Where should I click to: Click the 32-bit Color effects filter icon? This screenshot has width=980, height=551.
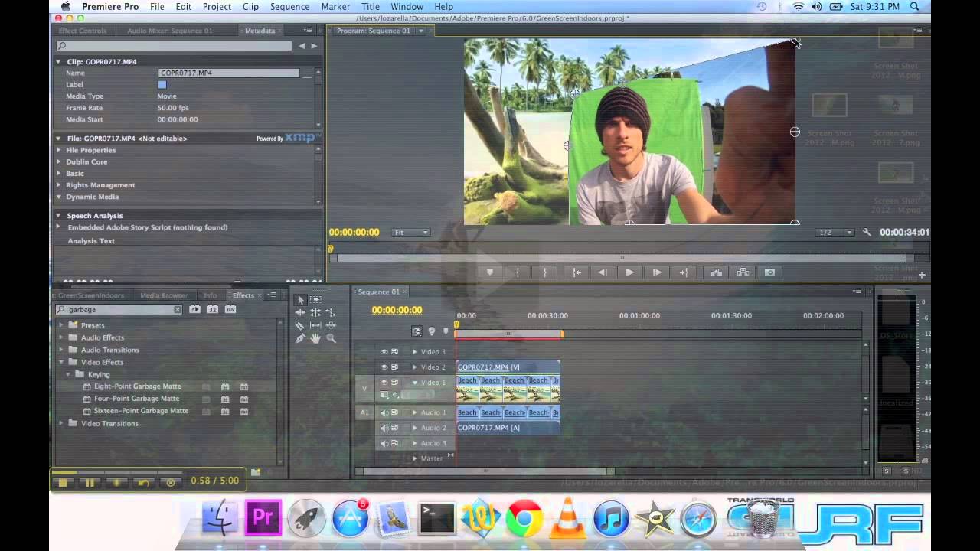point(212,309)
